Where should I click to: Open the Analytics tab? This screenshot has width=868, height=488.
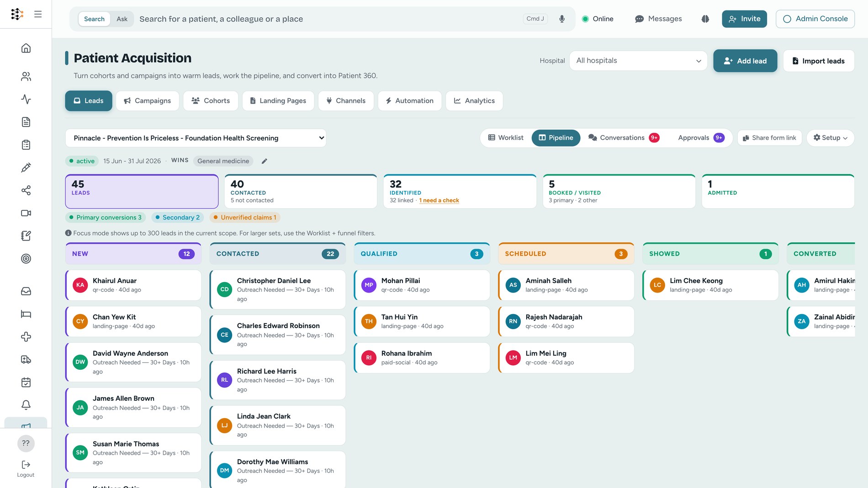click(474, 101)
